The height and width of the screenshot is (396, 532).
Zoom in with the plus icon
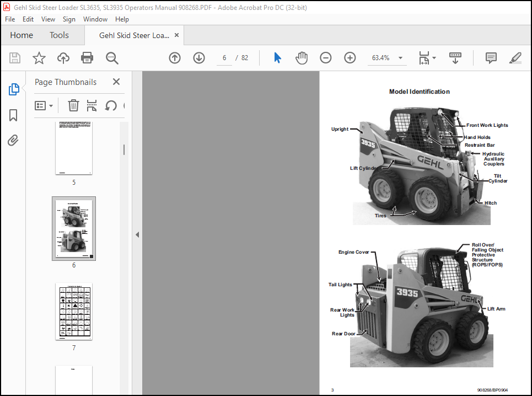click(x=350, y=58)
